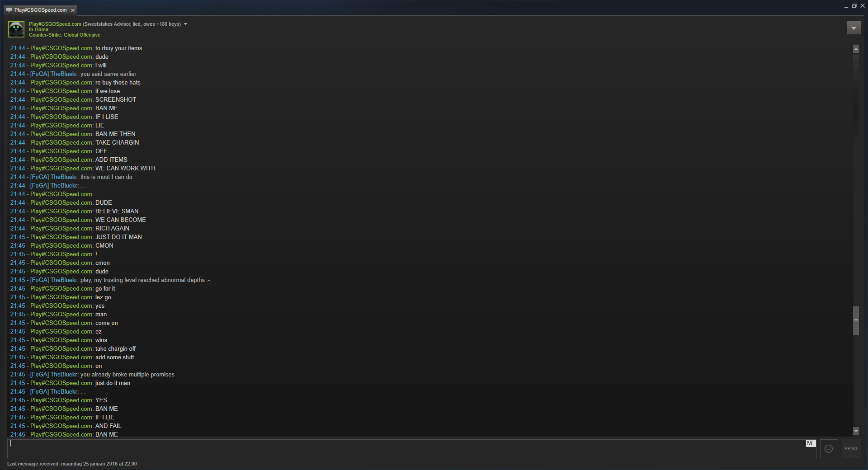This screenshot has height=470, width=868.
Task: Select the Play#CSGOSpeed.com chat tab
Action: (40, 10)
